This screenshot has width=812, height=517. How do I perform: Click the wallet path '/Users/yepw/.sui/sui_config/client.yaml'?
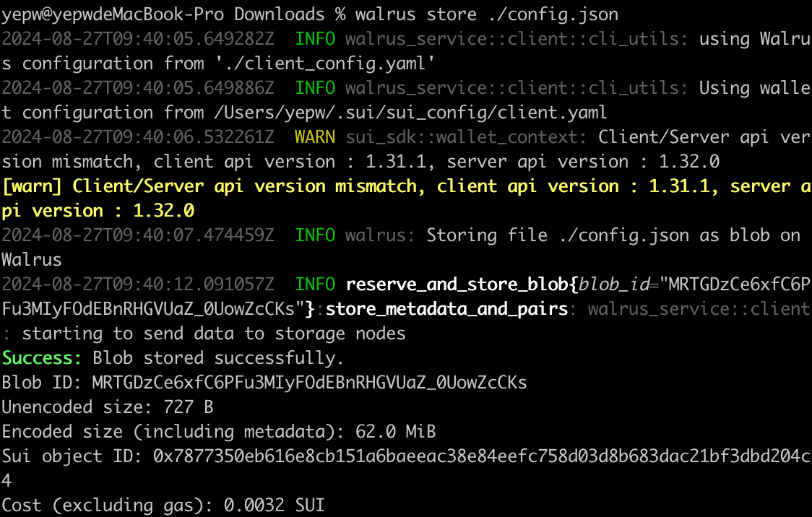(x=410, y=113)
